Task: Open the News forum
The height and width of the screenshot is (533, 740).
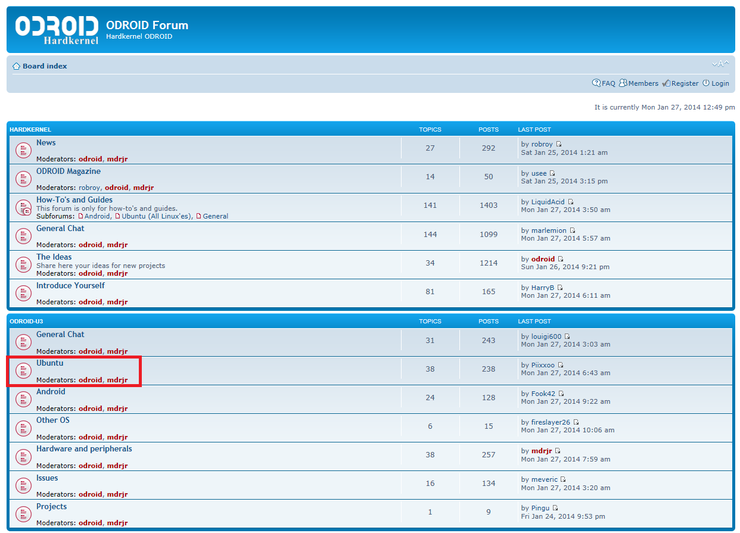Action: pos(46,143)
